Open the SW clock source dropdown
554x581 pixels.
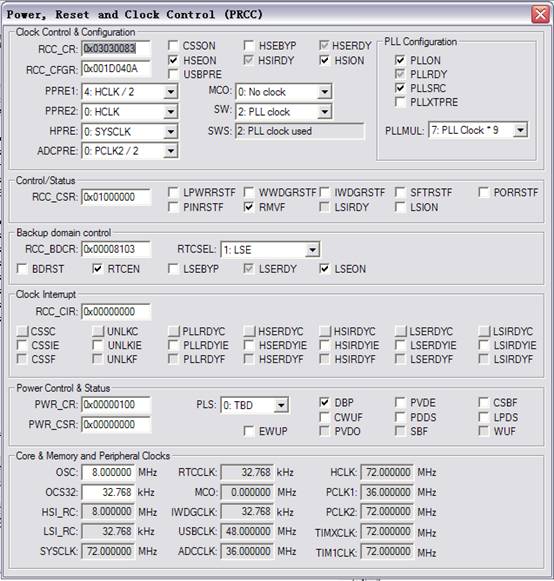tap(324, 112)
